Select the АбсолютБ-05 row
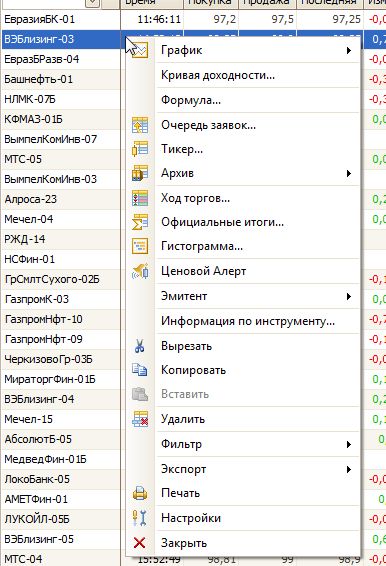Viewport: 386px width, 566px height. pos(61,439)
